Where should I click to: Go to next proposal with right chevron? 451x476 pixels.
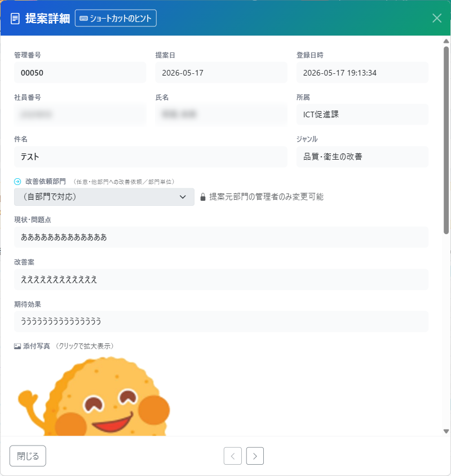255,456
